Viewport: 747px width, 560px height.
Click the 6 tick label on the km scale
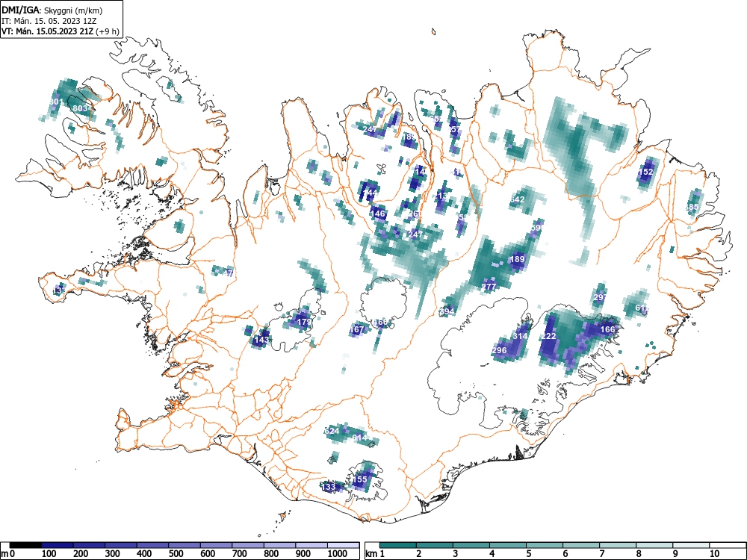565,554
